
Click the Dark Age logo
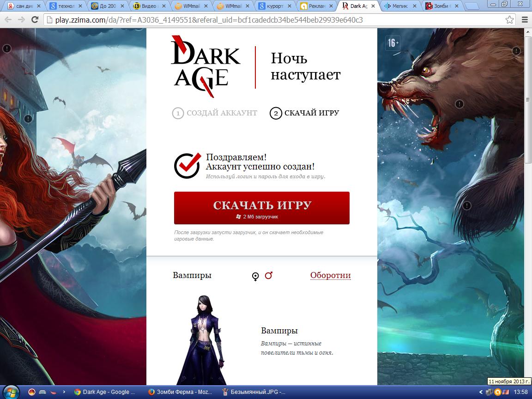(x=206, y=66)
